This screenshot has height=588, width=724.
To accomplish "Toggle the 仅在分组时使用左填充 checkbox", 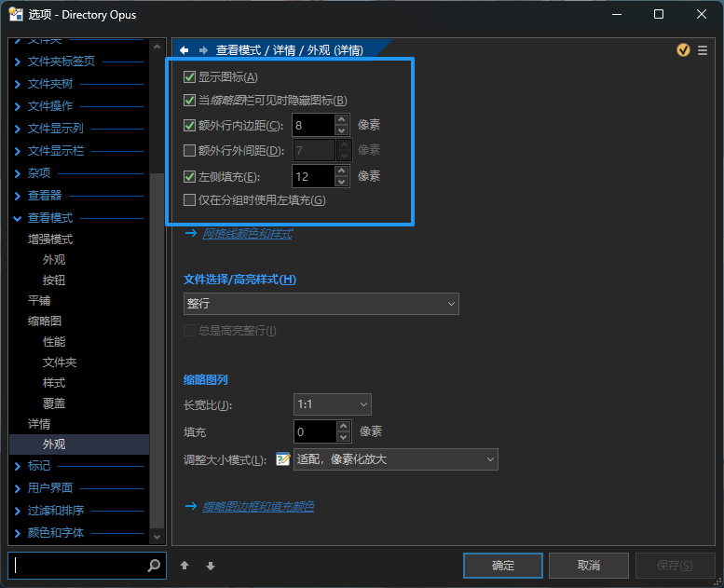I will (x=190, y=200).
